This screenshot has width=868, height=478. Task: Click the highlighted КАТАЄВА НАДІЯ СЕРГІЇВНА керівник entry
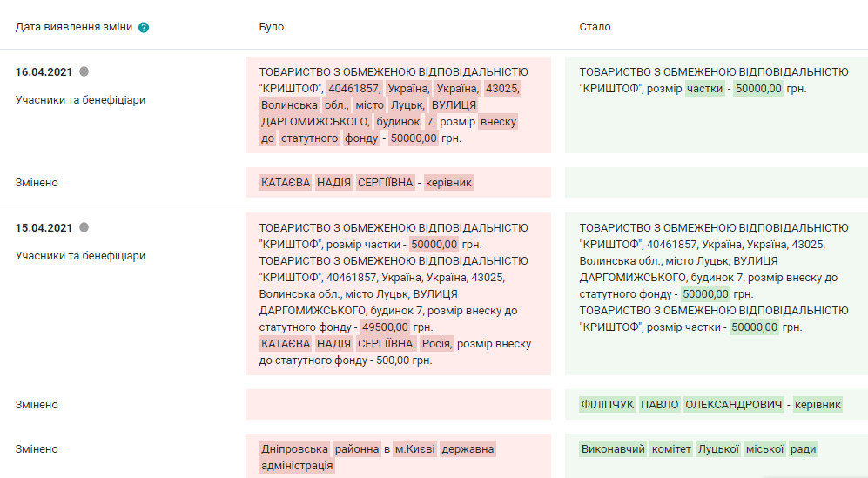click(x=367, y=183)
